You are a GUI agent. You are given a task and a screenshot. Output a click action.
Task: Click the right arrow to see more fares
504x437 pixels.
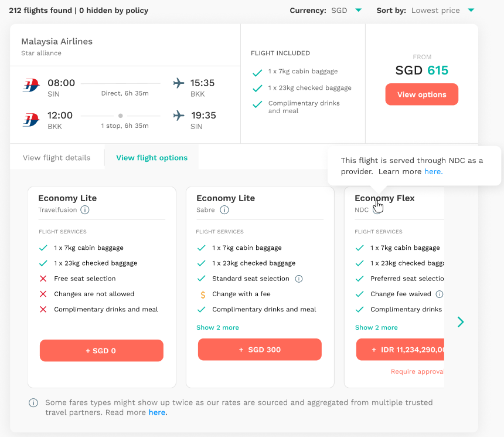coord(461,321)
